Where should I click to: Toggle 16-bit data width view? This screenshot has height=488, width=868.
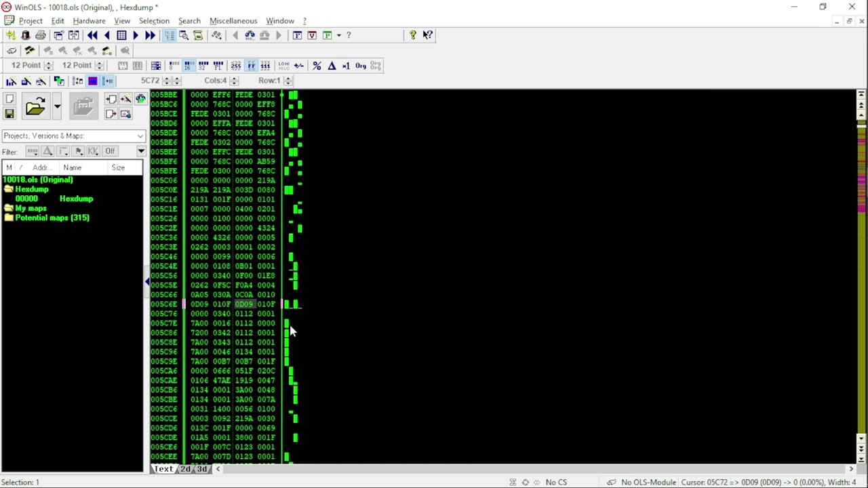click(x=189, y=66)
